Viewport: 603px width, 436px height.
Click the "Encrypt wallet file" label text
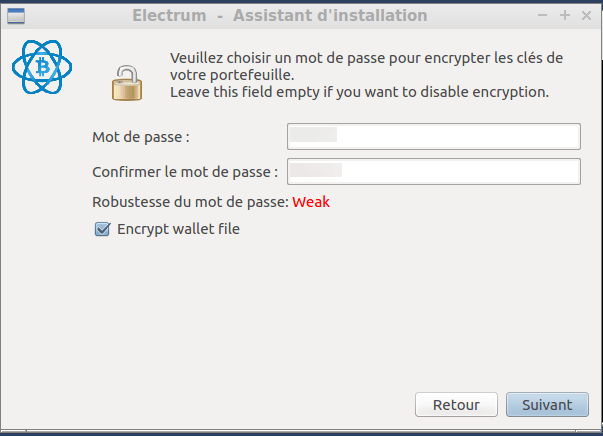coord(178,229)
